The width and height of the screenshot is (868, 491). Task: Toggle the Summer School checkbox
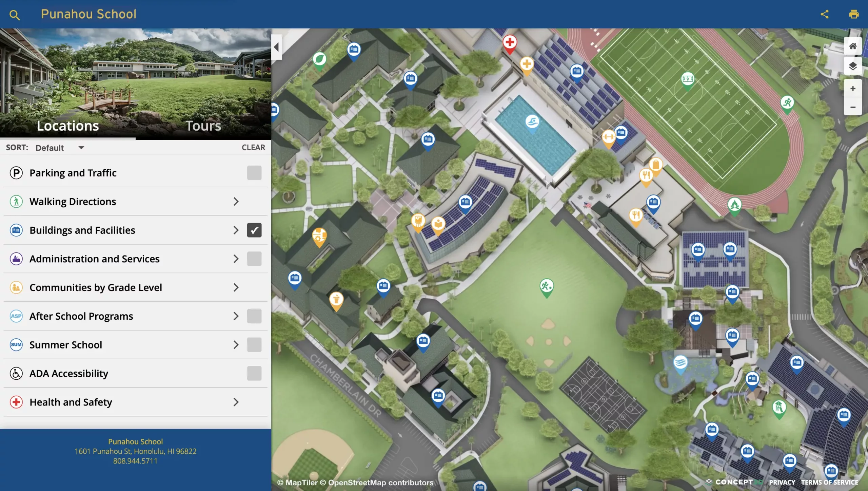[x=254, y=344]
